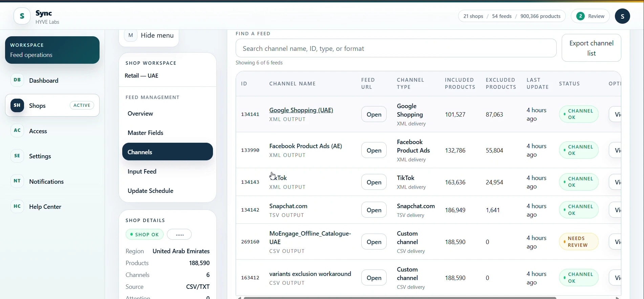Click the Included Products column header

(x=460, y=83)
